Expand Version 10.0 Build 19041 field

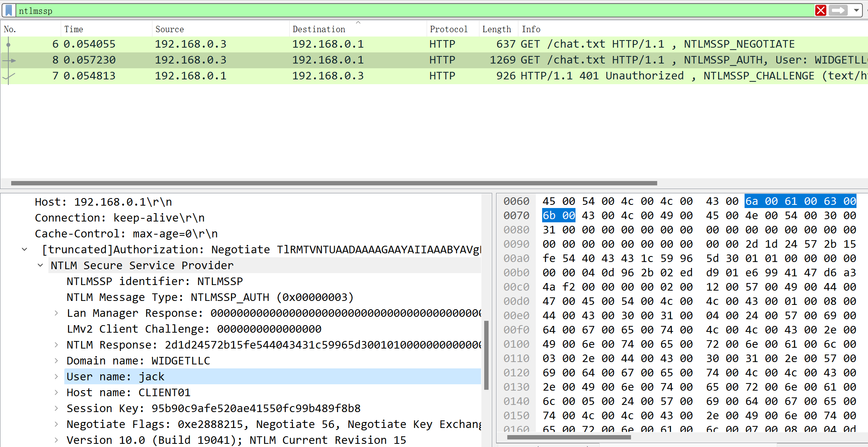(x=56, y=440)
